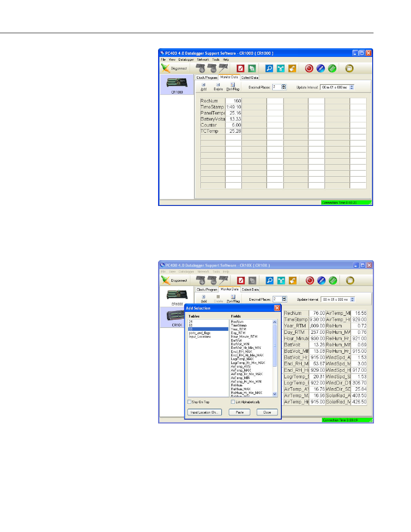Click the Port/Flag icon in the upper CR1000 window

tap(233, 87)
